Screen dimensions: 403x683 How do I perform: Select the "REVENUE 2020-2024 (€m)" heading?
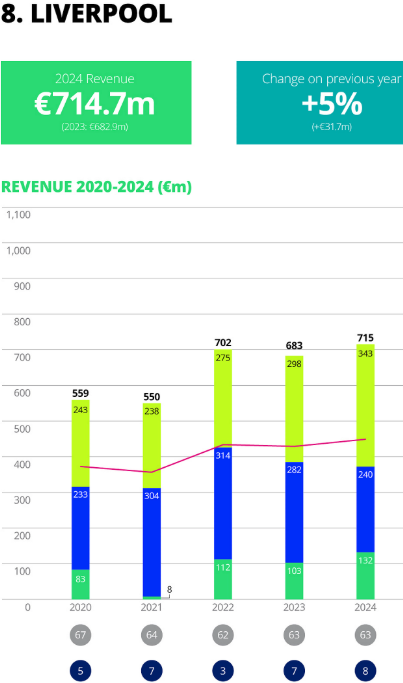pyautogui.click(x=96, y=187)
